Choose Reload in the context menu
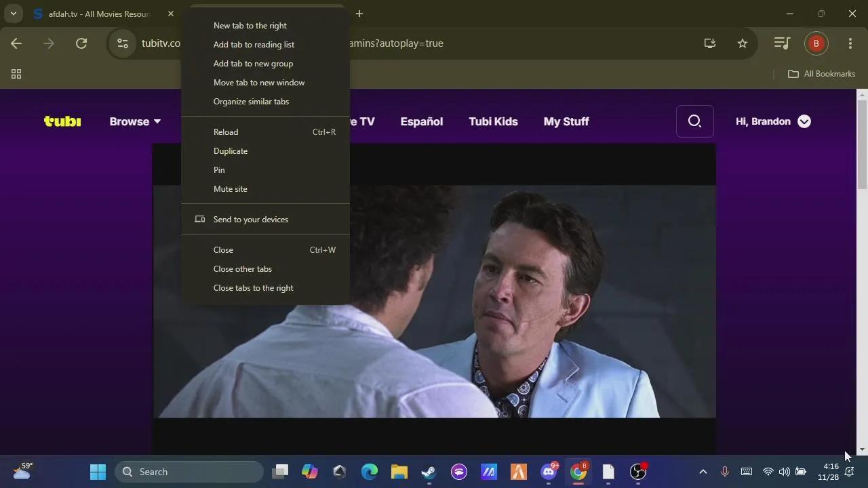The image size is (868, 488). point(265,132)
